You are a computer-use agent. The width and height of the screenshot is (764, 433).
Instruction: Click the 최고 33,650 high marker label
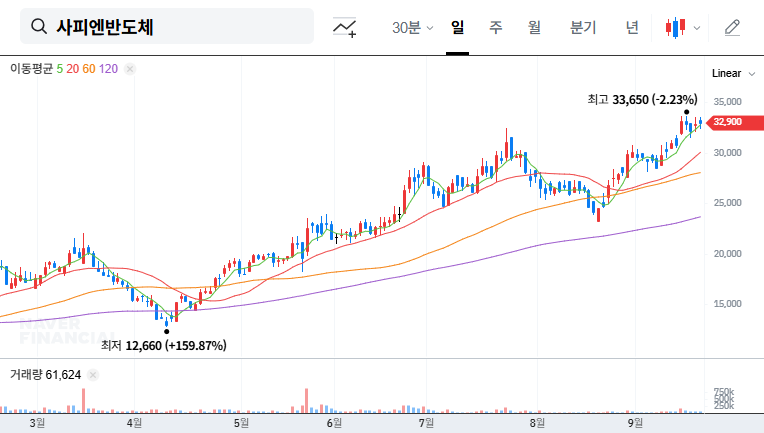(x=642, y=99)
